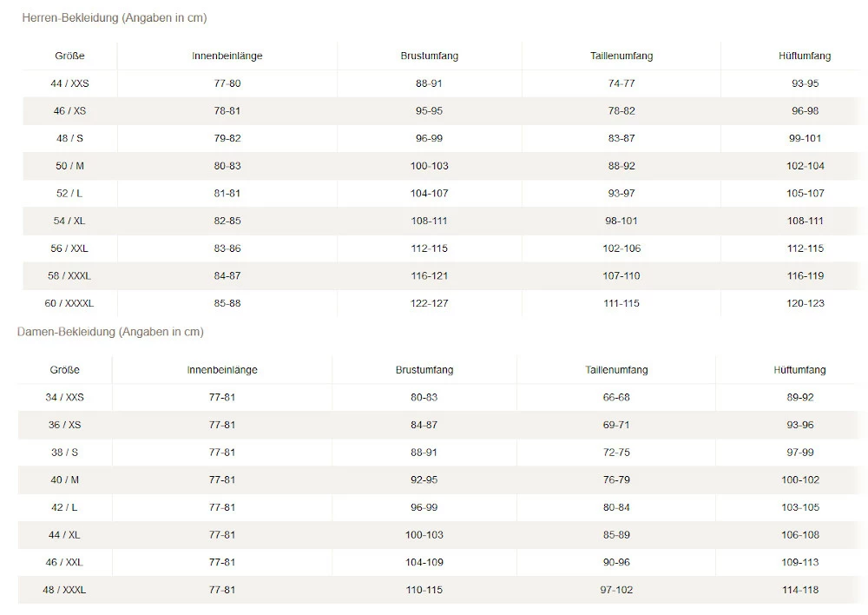Click the 40 / M size cell
The width and height of the screenshot is (868, 615).
pyautogui.click(x=65, y=479)
